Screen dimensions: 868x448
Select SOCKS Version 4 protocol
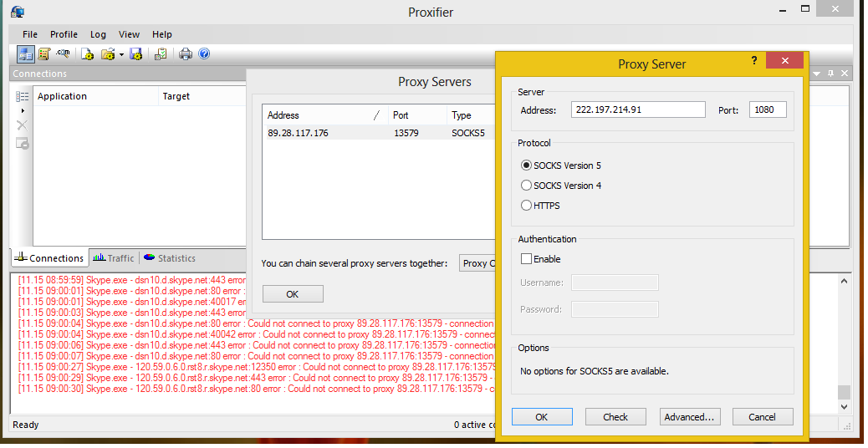527,186
